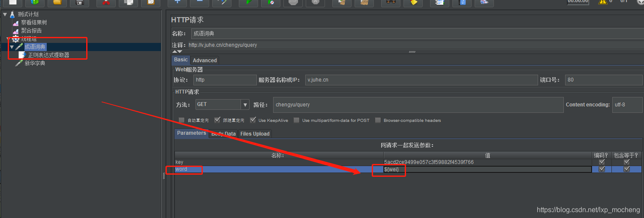Toggle 编码? checkbox in word row
Image resolution: width=644 pixels, height=218 pixels.
pyautogui.click(x=602, y=169)
